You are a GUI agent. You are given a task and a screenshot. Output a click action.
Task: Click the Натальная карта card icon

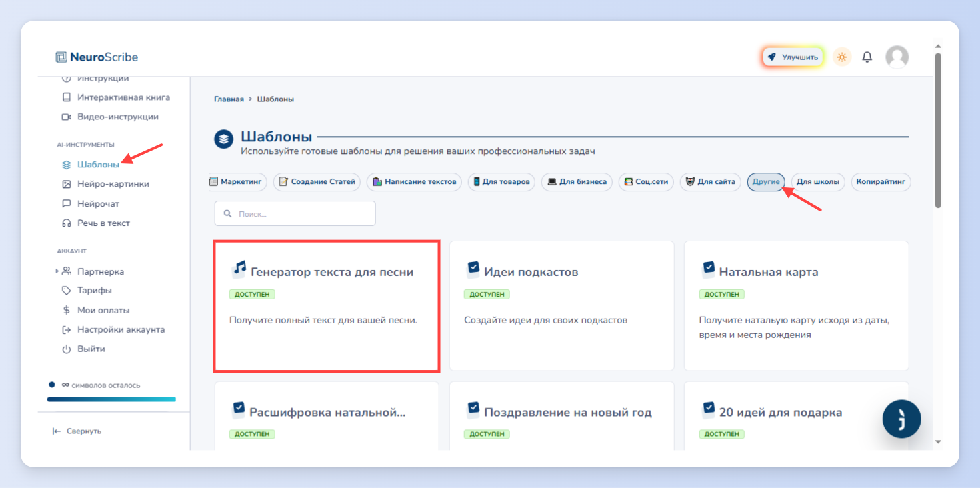click(x=708, y=269)
